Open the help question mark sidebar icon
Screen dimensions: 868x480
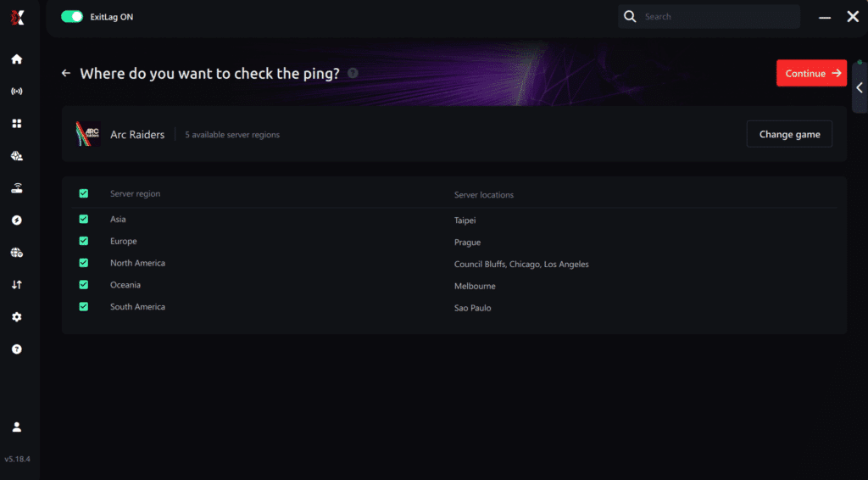coord(17,349)
